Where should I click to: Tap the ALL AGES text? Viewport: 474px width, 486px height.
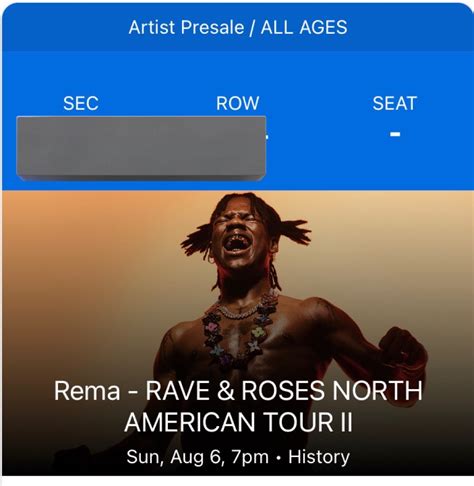tap(304, 27)
